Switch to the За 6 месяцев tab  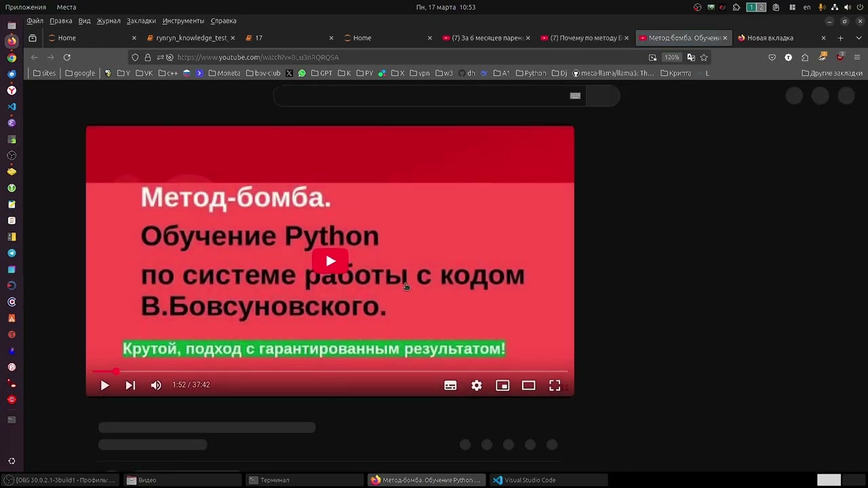coord(486,38)
